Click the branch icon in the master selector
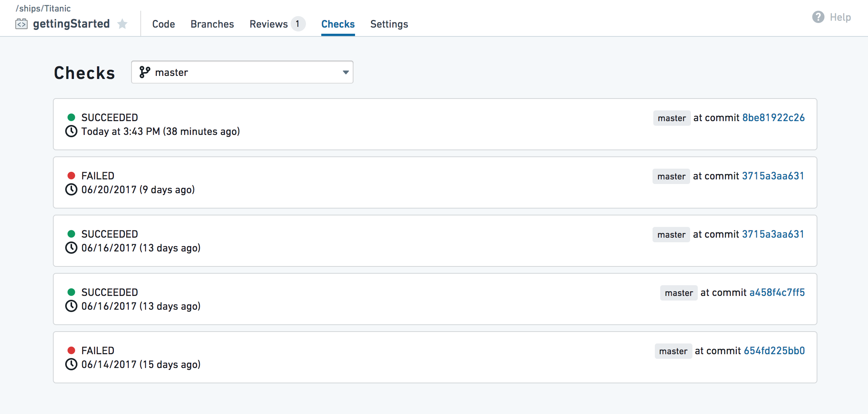868x414 pixels. click(145, 72)
